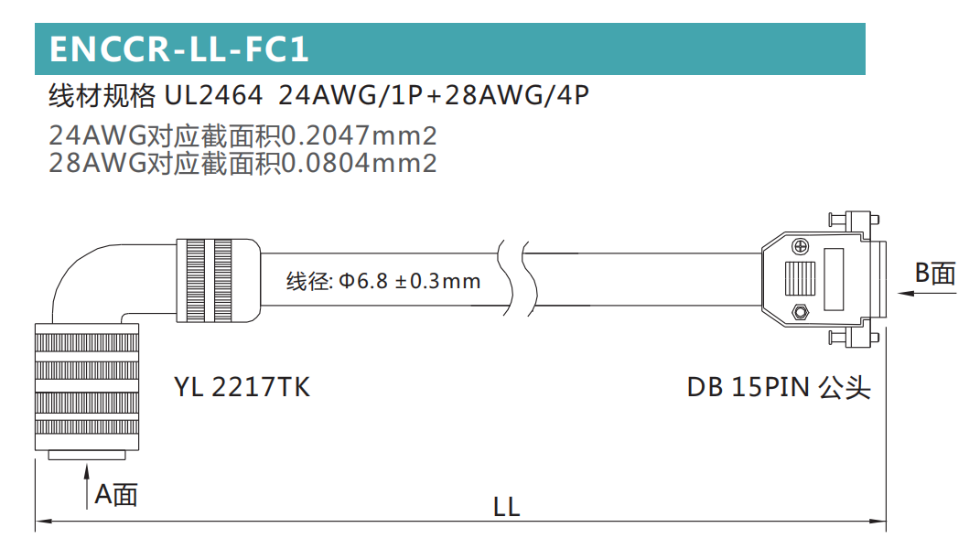Click the ENCCR-LL-FC1 title banner
Screen dimensions: 980x560
coord(450,48)
